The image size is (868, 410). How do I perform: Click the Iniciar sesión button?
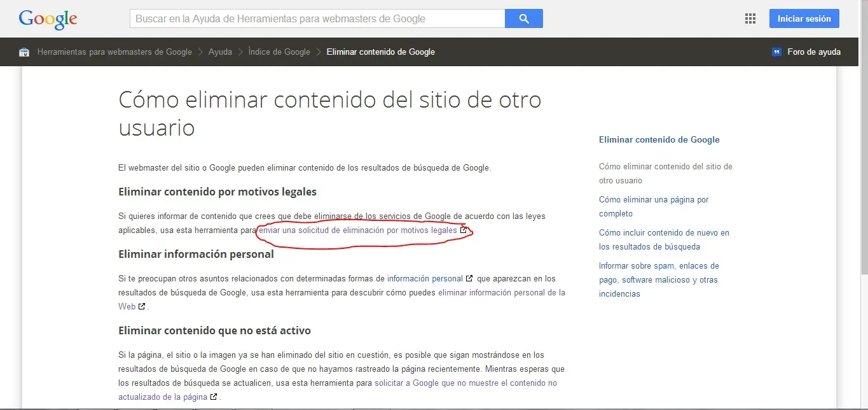[x=804, y=18]
